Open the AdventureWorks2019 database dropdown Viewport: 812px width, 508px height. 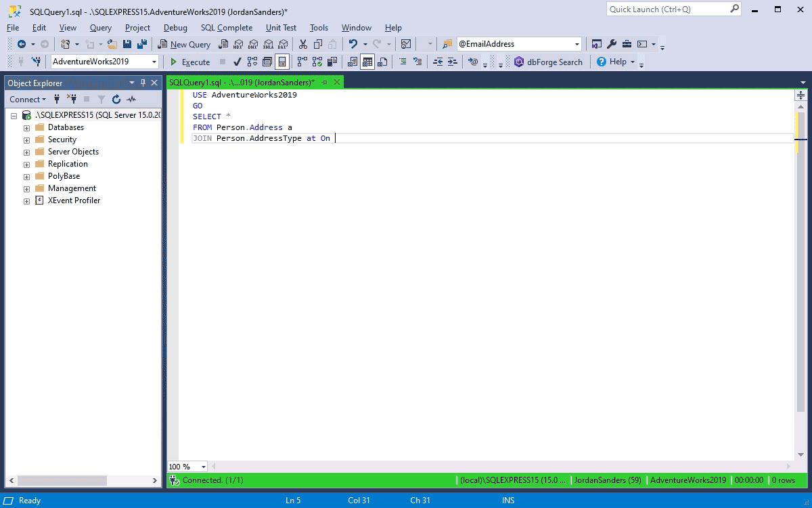[154, 62]
